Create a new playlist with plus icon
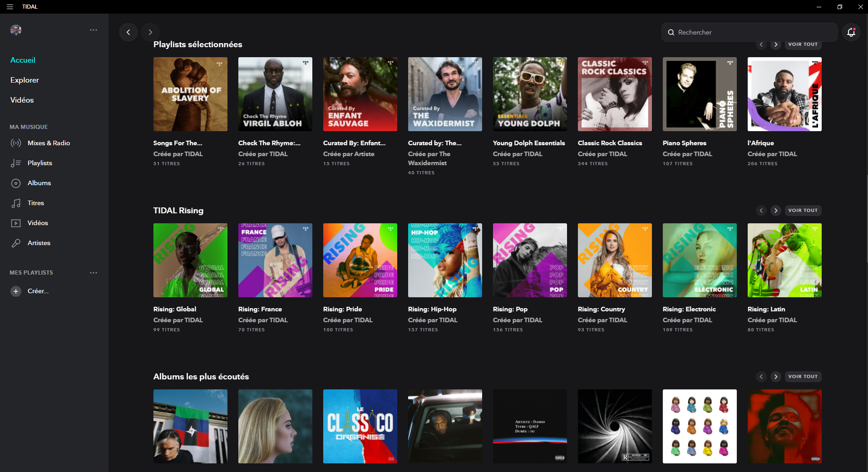Screen dimensions: 868x472 [16, 291]
